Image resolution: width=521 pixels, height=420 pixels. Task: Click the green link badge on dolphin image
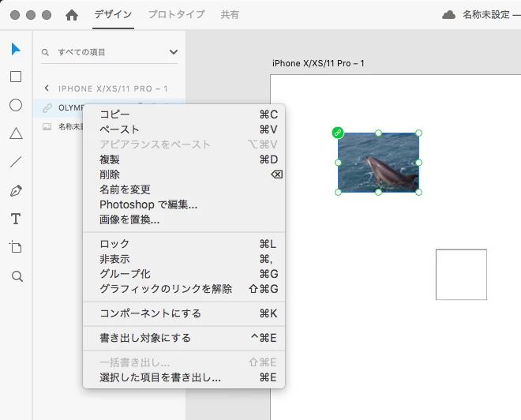[x=338, y=133]
